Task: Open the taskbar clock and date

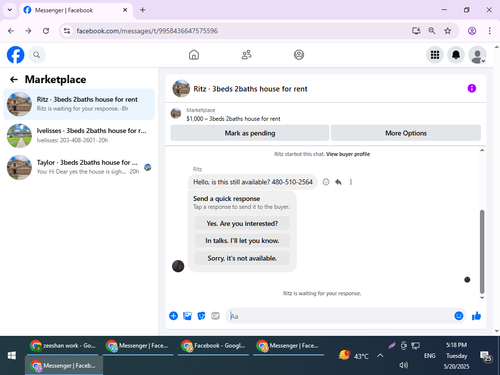Action: tap(456, 356)
